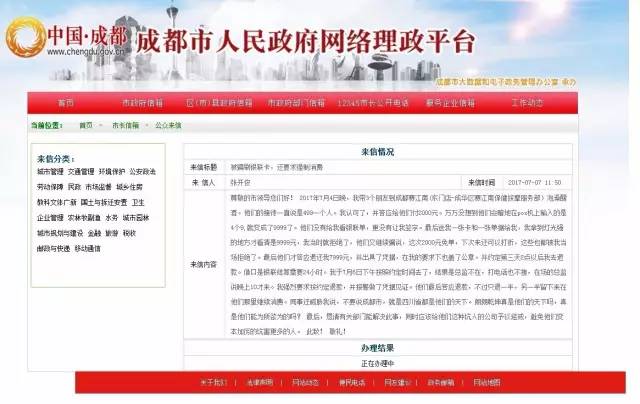Open 便民电话 link in the footer
The width and height of the screenshot is (640, 404).
click(352, 382)
